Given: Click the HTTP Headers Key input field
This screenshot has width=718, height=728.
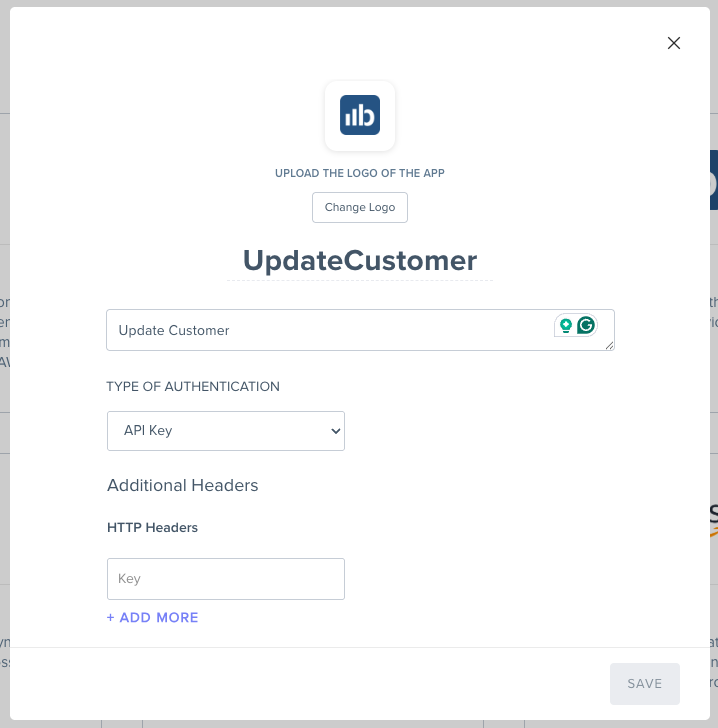Looking at the screenshot, I should (x=226, y=579).
